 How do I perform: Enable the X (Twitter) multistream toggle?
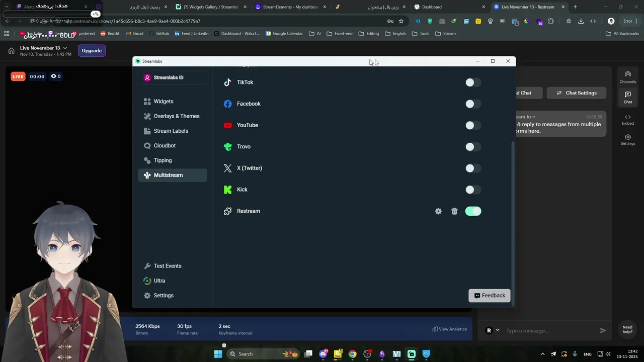coord(473,168)
